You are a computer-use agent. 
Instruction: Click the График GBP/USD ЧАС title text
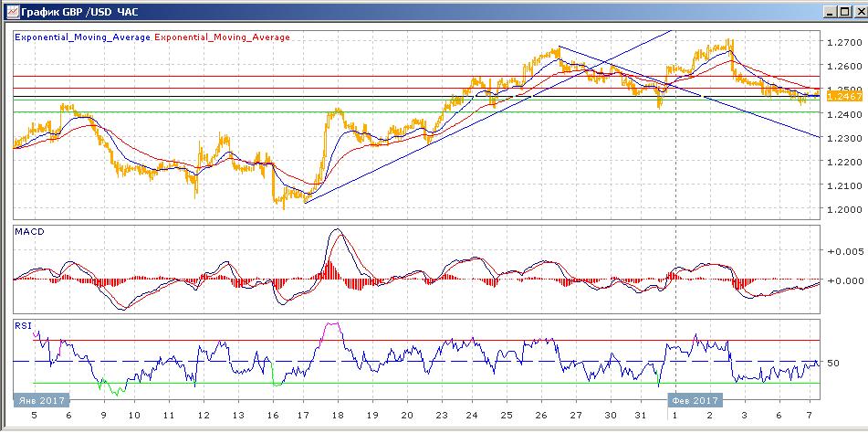point(78,12)
